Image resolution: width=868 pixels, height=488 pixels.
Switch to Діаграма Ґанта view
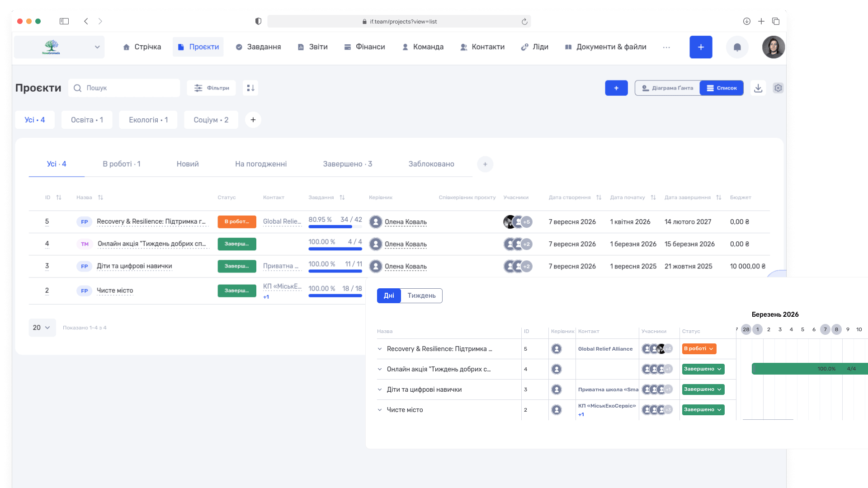(668, 88)
